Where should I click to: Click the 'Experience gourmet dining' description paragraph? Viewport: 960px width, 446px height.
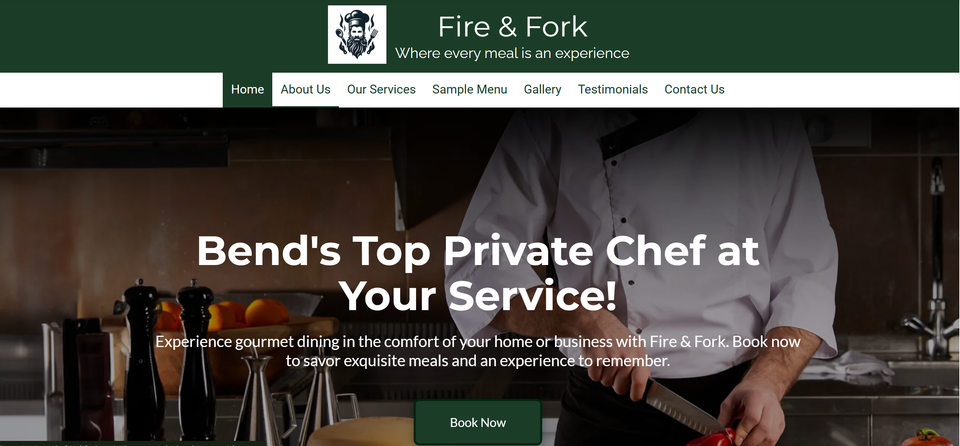478,351
